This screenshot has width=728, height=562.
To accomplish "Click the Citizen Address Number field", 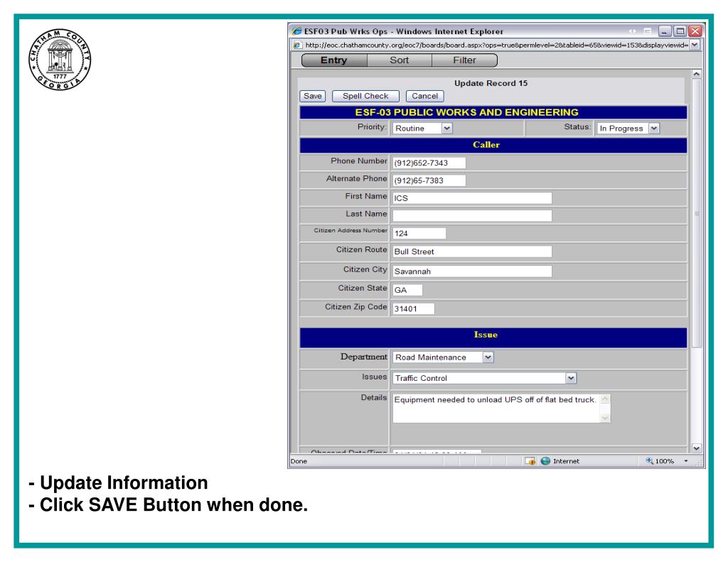I will 419,234.
